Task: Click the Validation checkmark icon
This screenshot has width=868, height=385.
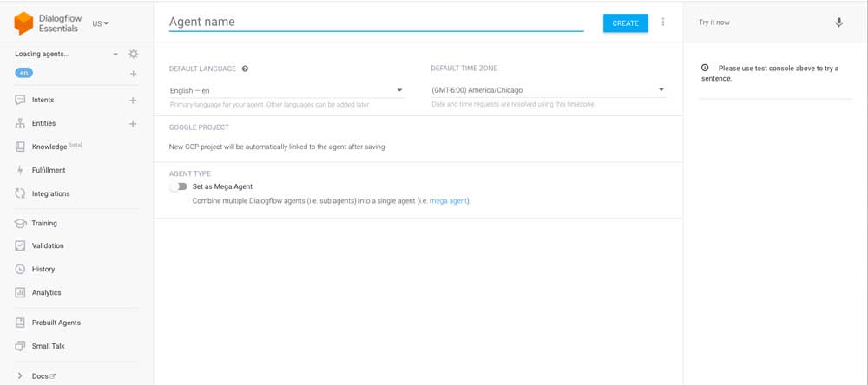Action: 20,245
